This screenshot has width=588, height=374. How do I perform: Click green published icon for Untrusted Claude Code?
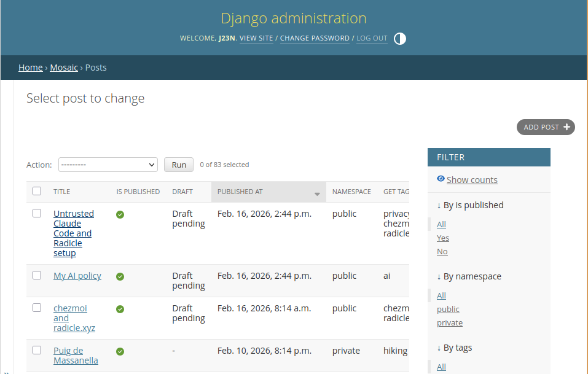coord(120,214)
